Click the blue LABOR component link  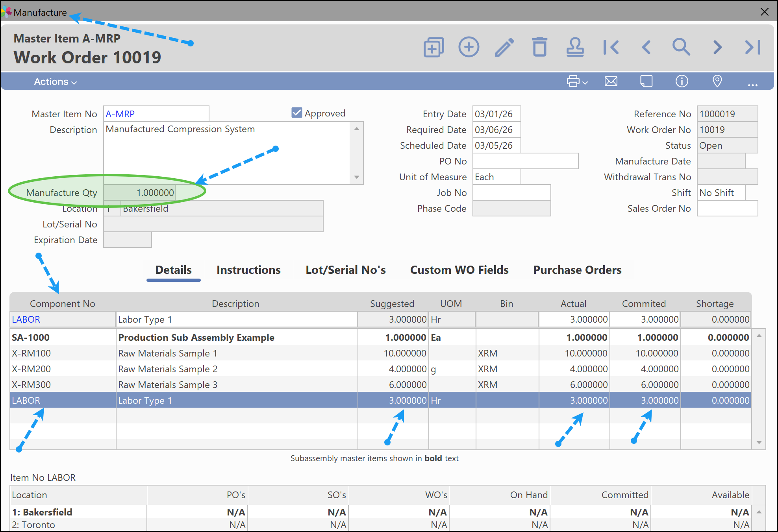[26, 320]
